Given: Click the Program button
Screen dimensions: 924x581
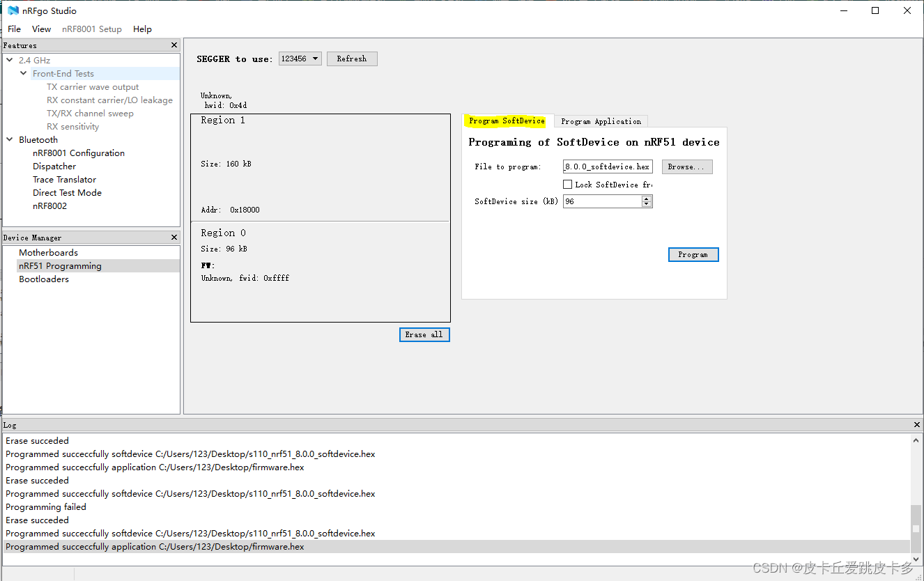Looking at the screenshot, I should pos(693,254).
